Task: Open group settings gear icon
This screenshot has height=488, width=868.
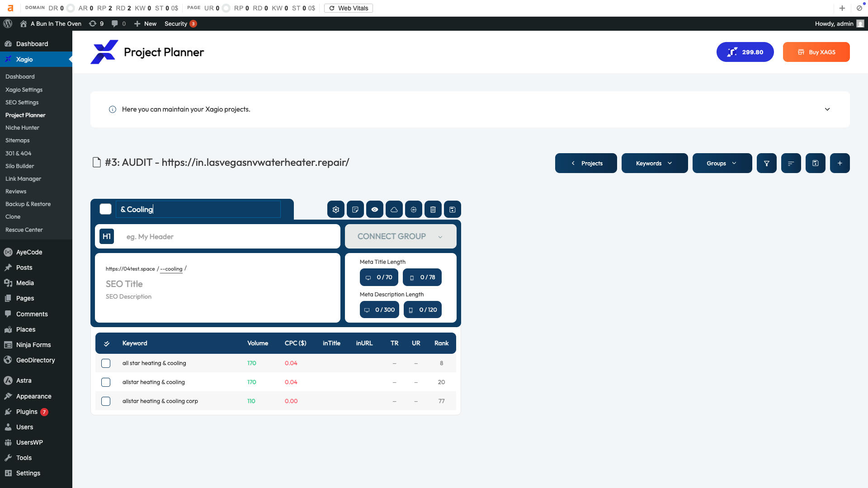Action: (x=335, y=210)
